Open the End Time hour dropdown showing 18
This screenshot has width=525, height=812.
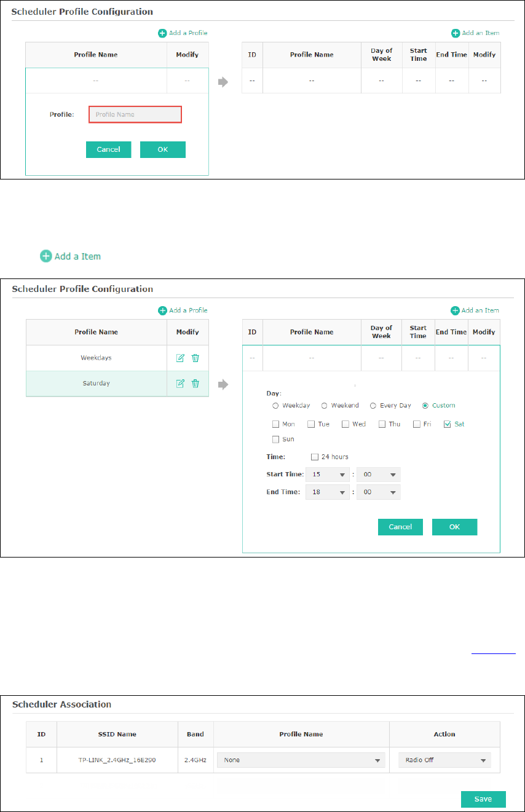pyautogui.click(x=328, y=492)
